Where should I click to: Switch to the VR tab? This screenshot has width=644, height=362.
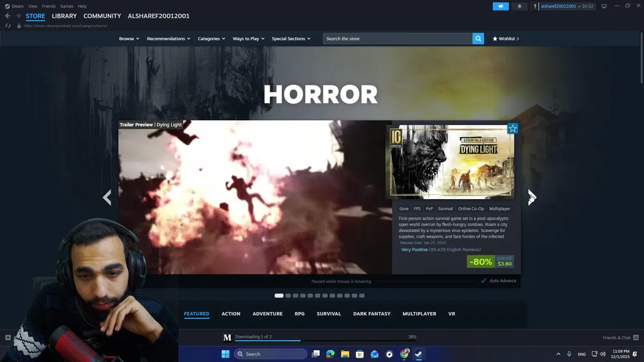[x=452, y=314]
